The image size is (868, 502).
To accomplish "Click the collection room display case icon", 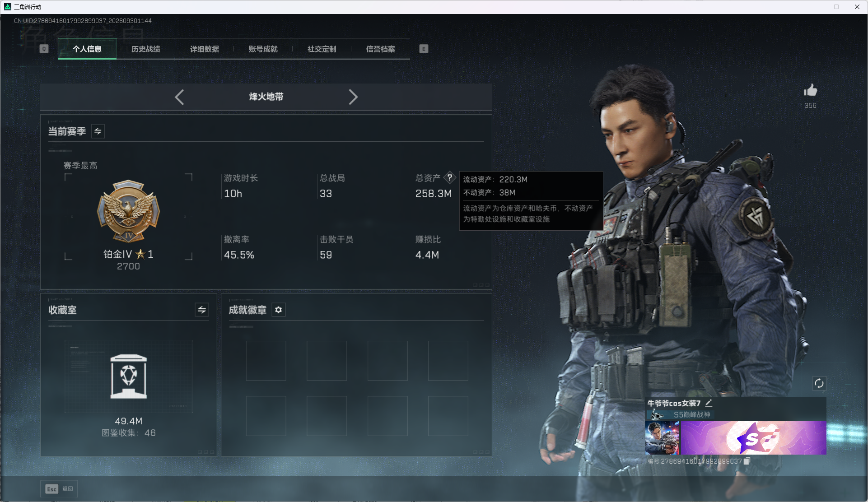I will coord(129,376).
